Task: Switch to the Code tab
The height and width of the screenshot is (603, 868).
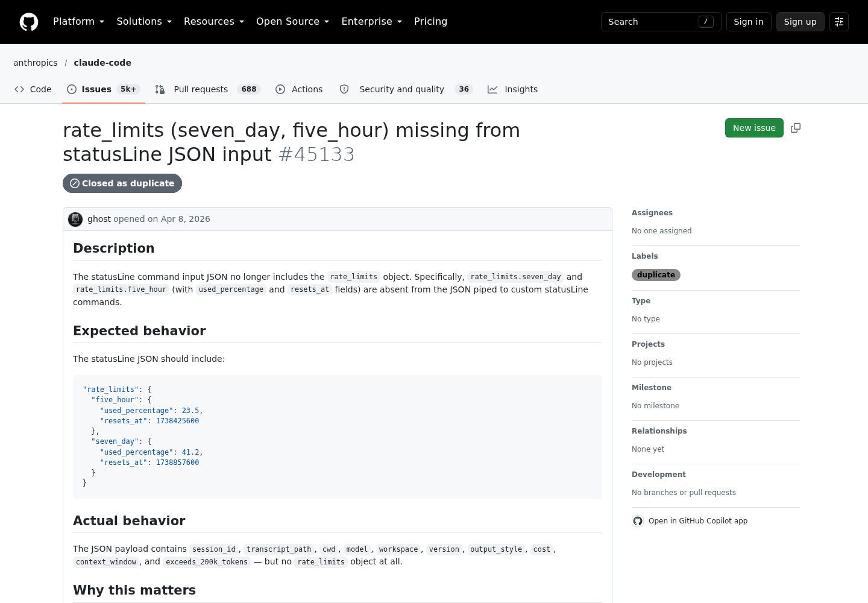Action: (33, 89)
